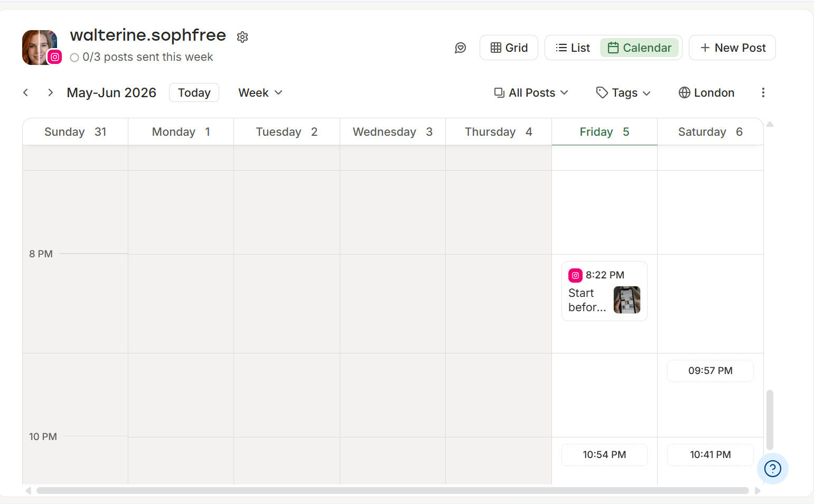This screenshot has height=504, width=814.
Task: Click the 10 PM time label
Action: pos(43,437)
